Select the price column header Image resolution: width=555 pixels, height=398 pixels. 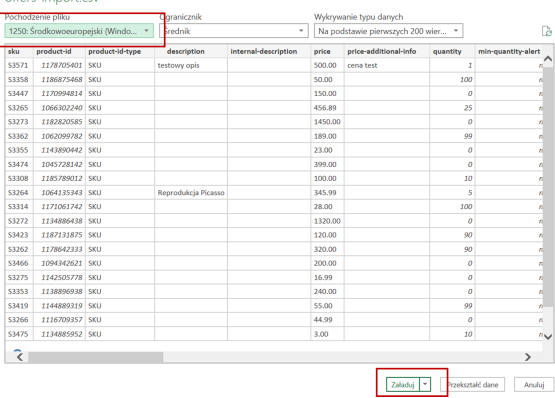327,51
